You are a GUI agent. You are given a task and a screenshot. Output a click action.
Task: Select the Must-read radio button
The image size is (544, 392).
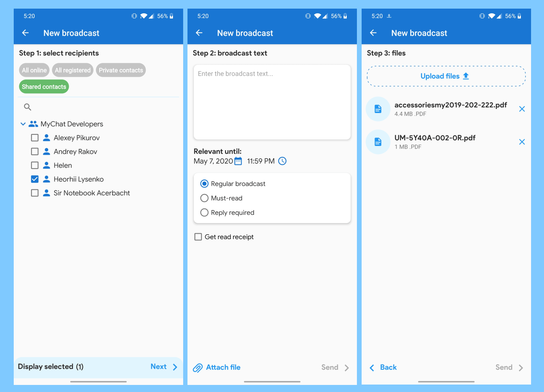(x=204, y=198)
